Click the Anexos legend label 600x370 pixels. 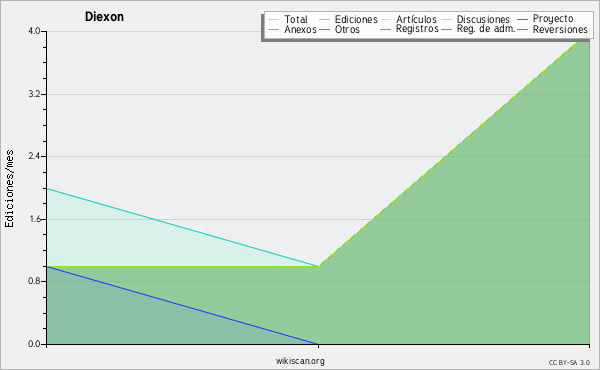coord(300,29)
